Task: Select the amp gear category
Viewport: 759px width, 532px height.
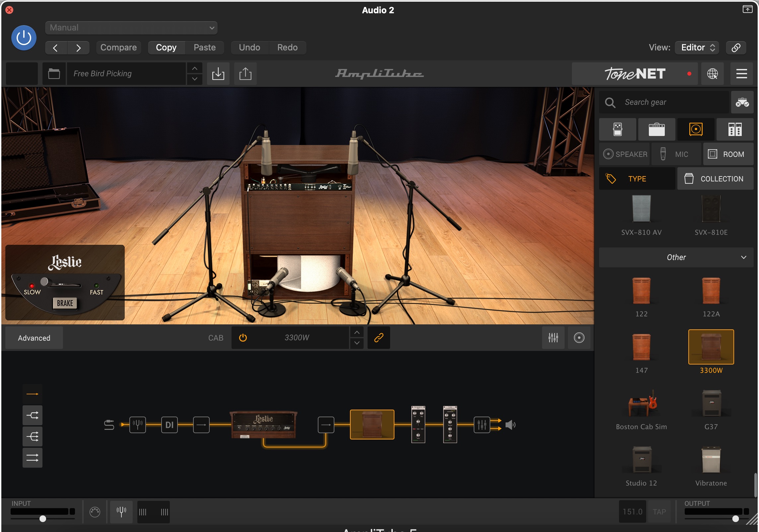Action: coord(657,129)
